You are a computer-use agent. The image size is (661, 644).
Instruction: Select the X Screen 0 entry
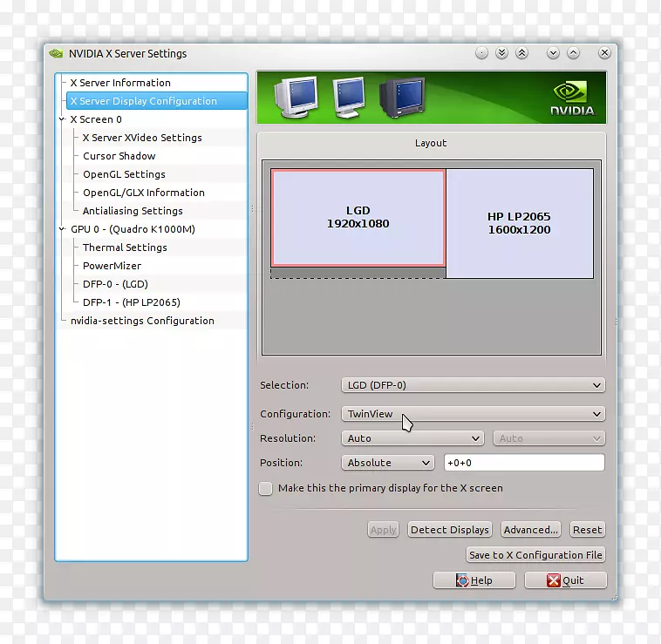pos(96,119)
